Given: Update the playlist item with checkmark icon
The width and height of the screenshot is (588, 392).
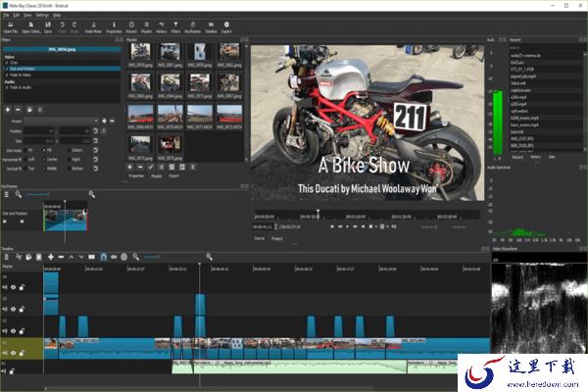Looking at the screenshot, I should click(151, 167).
